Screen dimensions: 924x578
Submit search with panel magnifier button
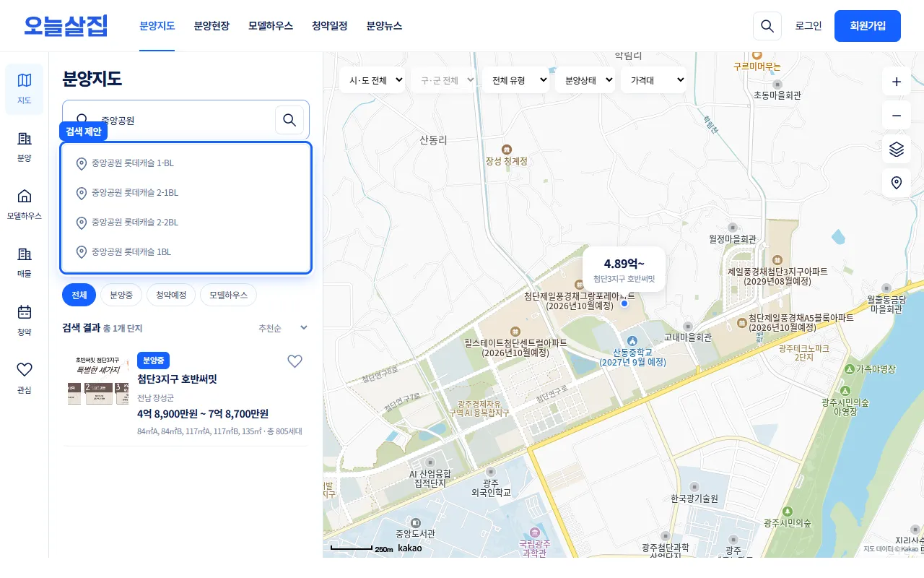[x=289, y=120]
